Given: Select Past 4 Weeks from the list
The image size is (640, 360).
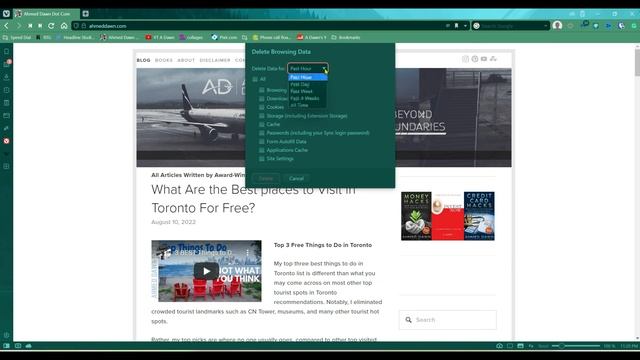Looking at the screenshot, I should coord(308,98).
